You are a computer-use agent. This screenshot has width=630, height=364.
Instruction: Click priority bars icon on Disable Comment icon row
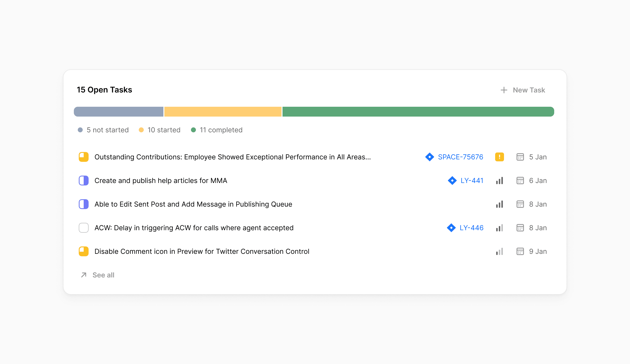[500, 251]
